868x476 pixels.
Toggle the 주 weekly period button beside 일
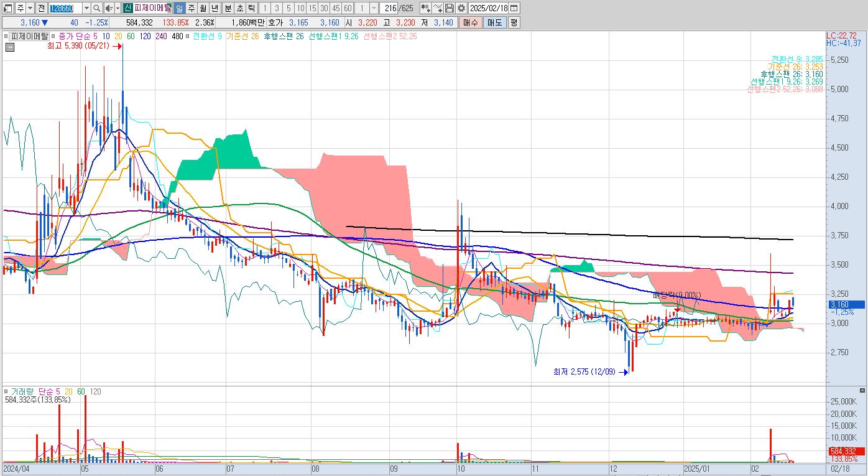point(191,8)
